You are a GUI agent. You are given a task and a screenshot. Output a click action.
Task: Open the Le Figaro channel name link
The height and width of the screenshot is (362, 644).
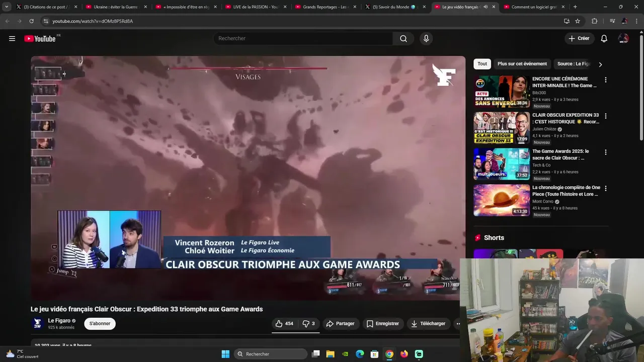tap(59, 321)
